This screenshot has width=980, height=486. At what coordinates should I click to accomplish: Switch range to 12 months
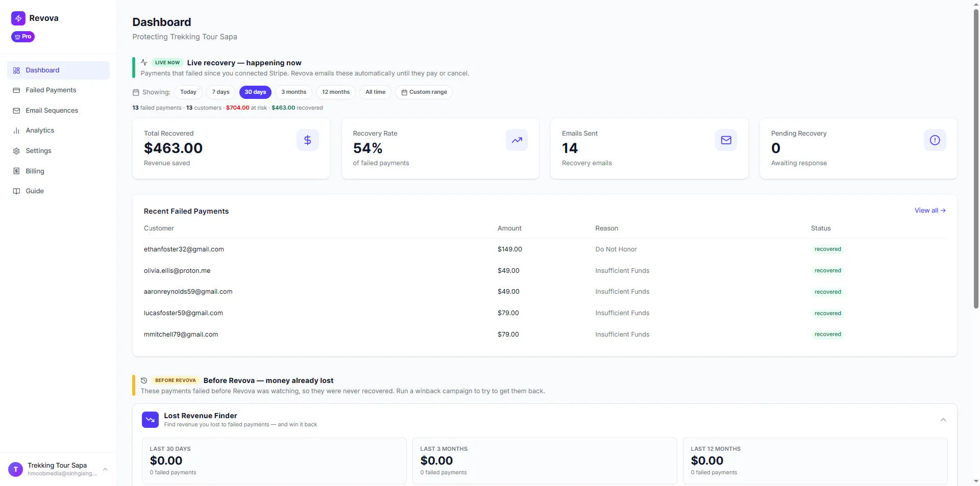336,92
